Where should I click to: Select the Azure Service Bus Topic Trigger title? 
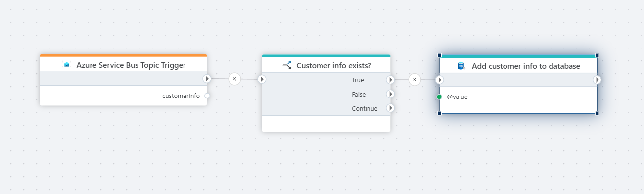(x=131, y=65)
